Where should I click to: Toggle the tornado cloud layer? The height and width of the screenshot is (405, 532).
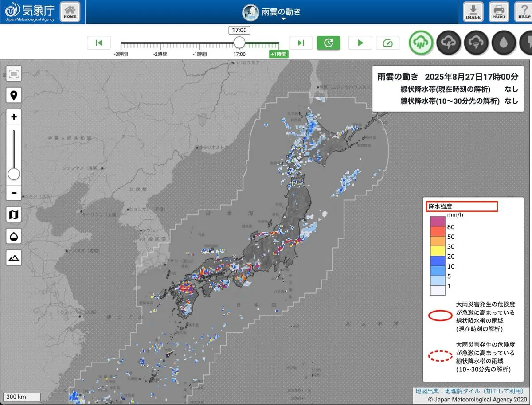[x=476, y=43]
